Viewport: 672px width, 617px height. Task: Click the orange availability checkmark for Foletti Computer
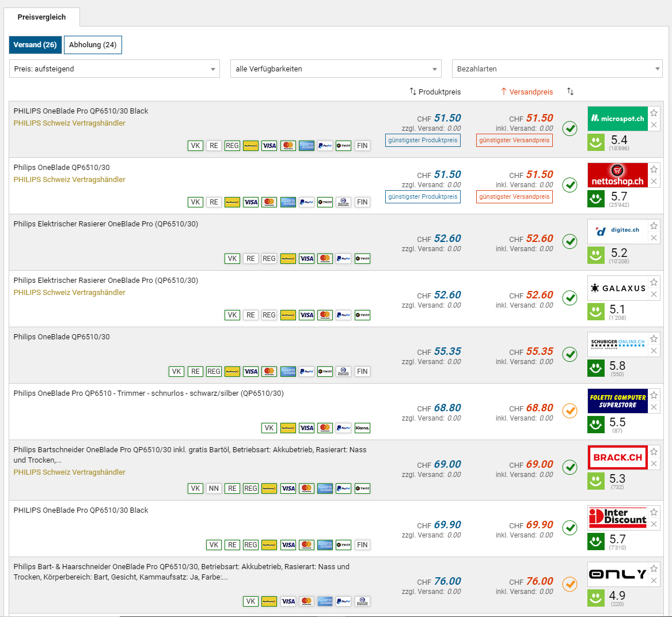570,411
